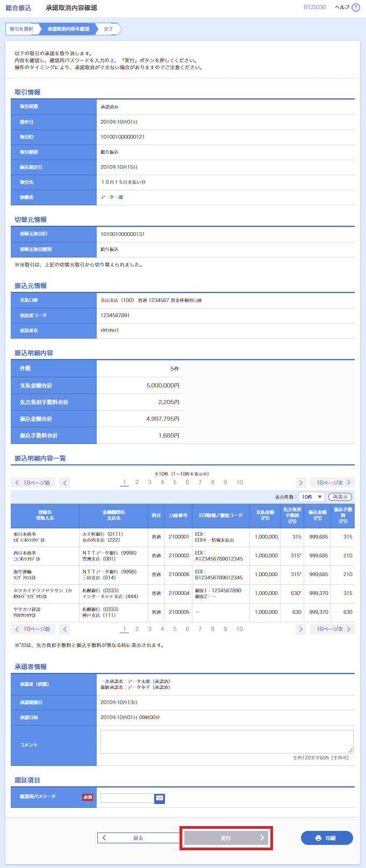Click the 取引を選択 step in breadcrumb
The height and width of the screenshot is (868, 366).
click(x=21, y=29)
